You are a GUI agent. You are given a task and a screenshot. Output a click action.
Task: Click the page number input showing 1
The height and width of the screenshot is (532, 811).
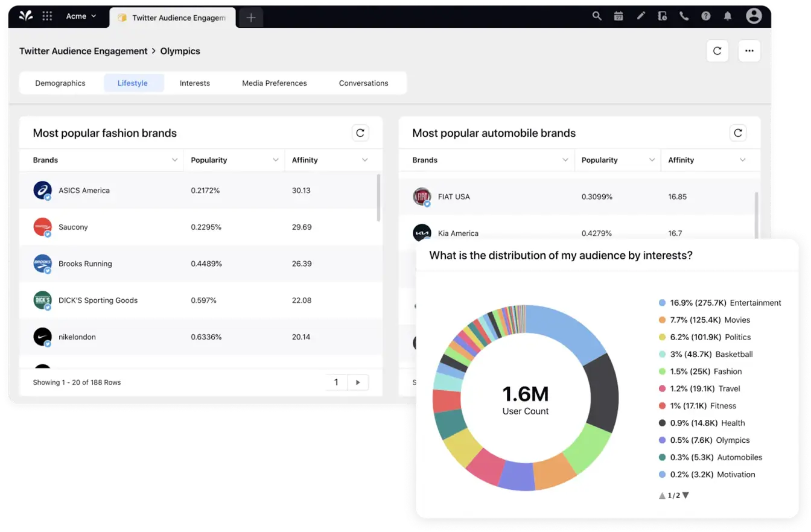tap(336, 382)
